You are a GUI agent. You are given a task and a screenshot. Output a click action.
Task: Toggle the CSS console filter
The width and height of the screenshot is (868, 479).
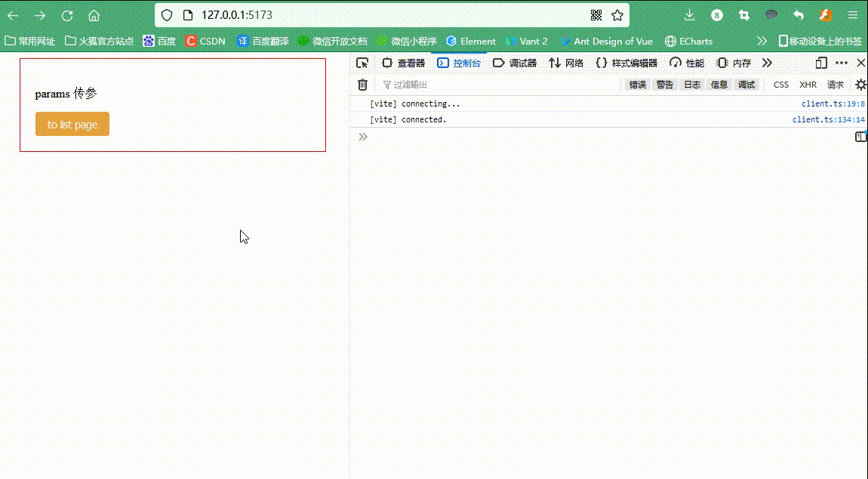[780, 85]
